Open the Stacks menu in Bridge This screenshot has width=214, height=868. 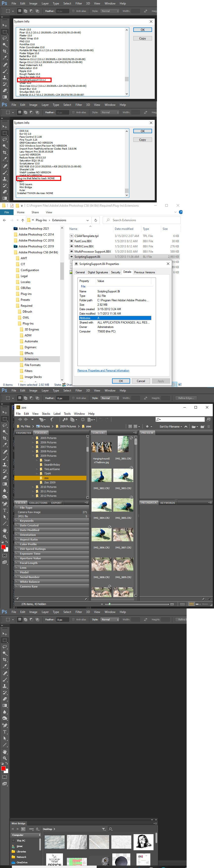point(46,414)
